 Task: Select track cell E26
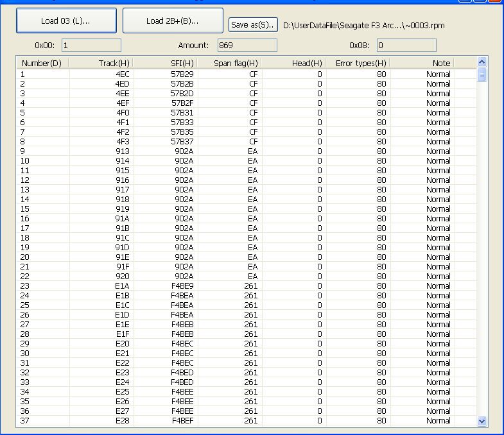[x=123, y=402]
